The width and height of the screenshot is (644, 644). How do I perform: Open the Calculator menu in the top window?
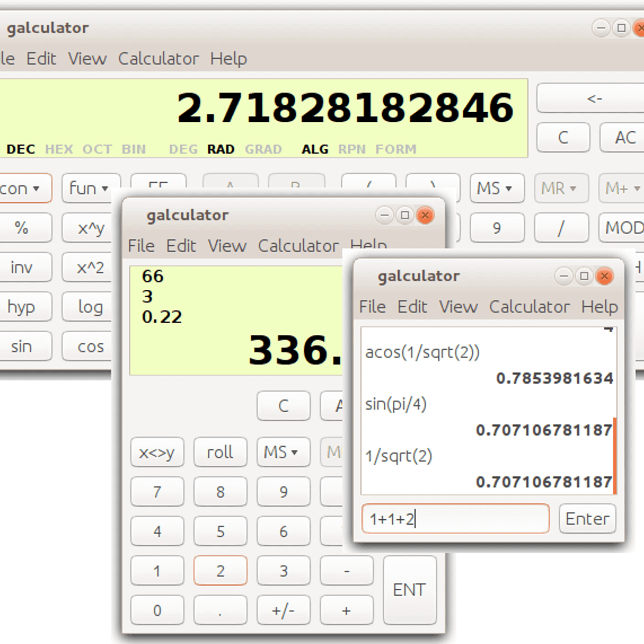click(158, 58)
